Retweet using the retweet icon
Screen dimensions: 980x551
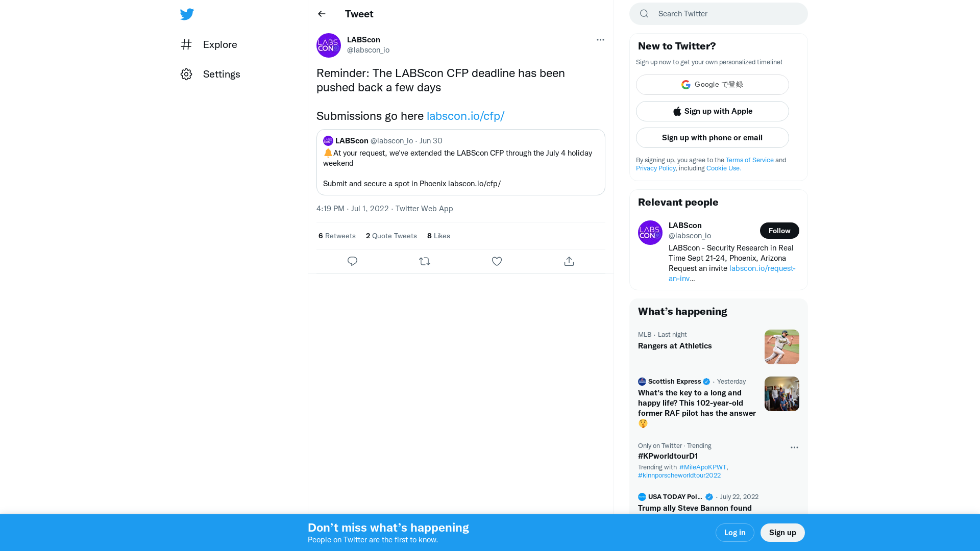[425, 261]
